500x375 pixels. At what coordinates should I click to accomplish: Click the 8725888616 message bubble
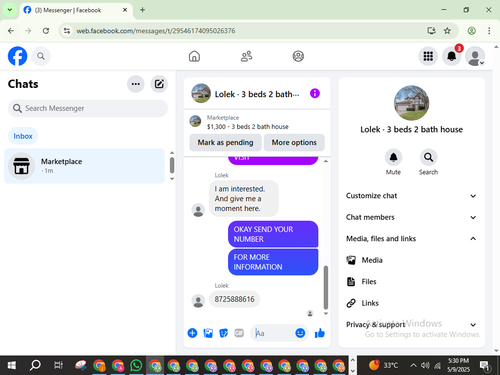point(234,299)
